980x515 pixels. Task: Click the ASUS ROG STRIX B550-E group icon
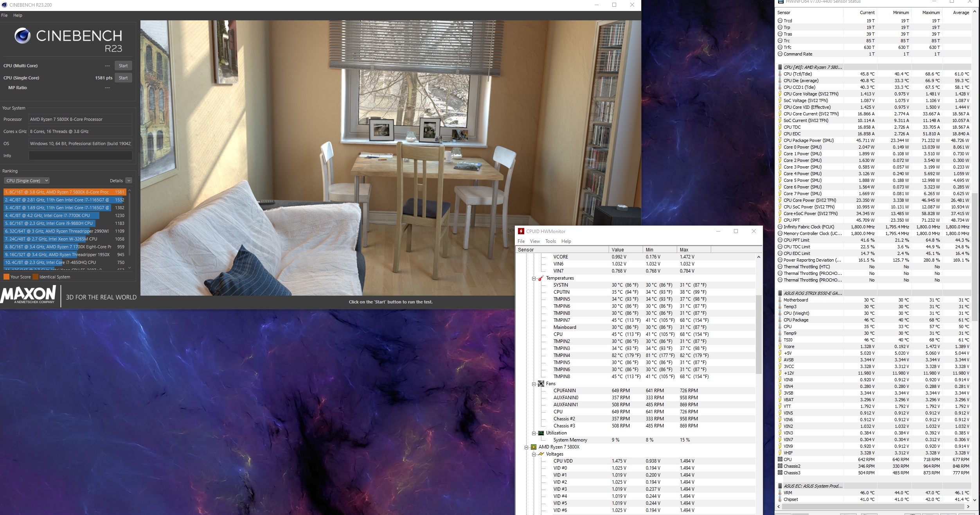coord(780,293)
